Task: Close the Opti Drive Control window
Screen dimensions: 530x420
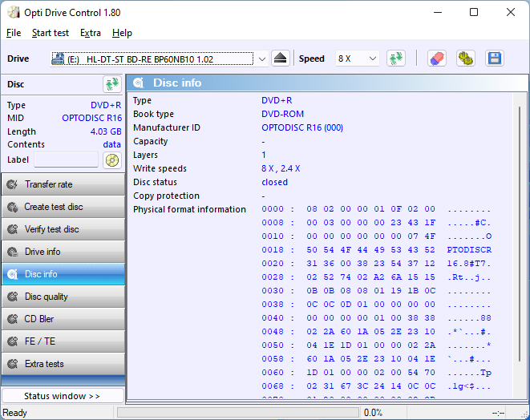Action: (x=511, y=13)
